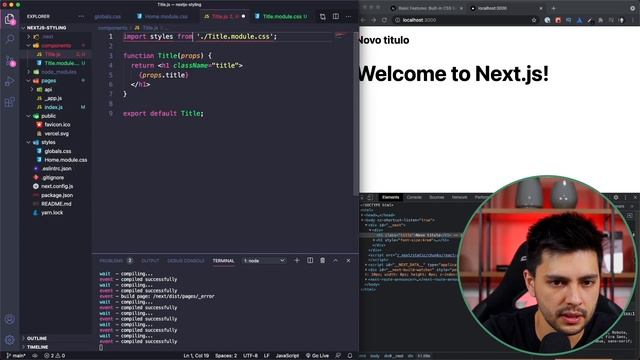Open the DEBUG CONSOLE panel tab

pyautogui.click(x=186, y=260)
